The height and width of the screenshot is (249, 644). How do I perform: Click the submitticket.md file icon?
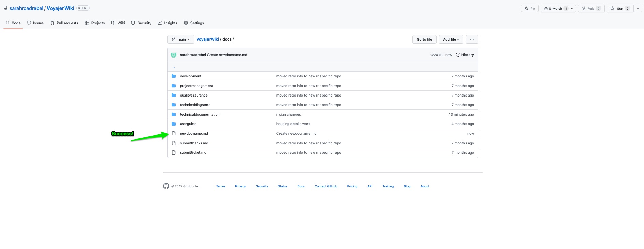[174, 152]
